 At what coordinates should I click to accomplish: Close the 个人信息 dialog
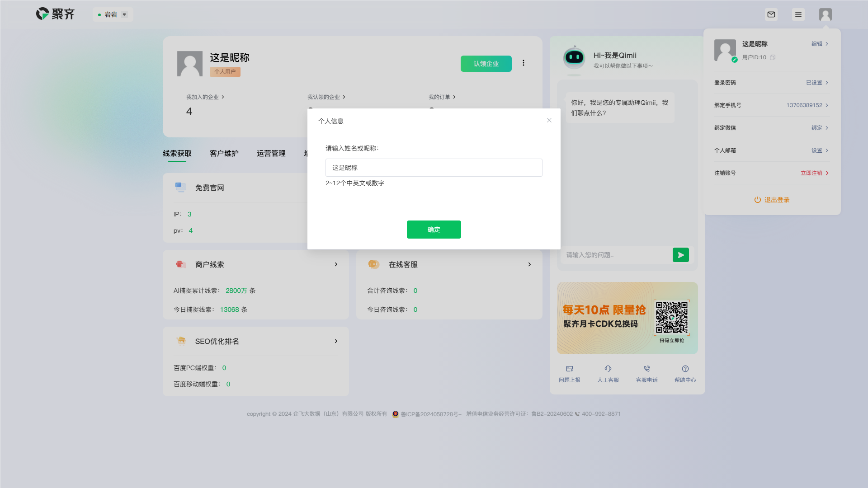coord(549,120)
